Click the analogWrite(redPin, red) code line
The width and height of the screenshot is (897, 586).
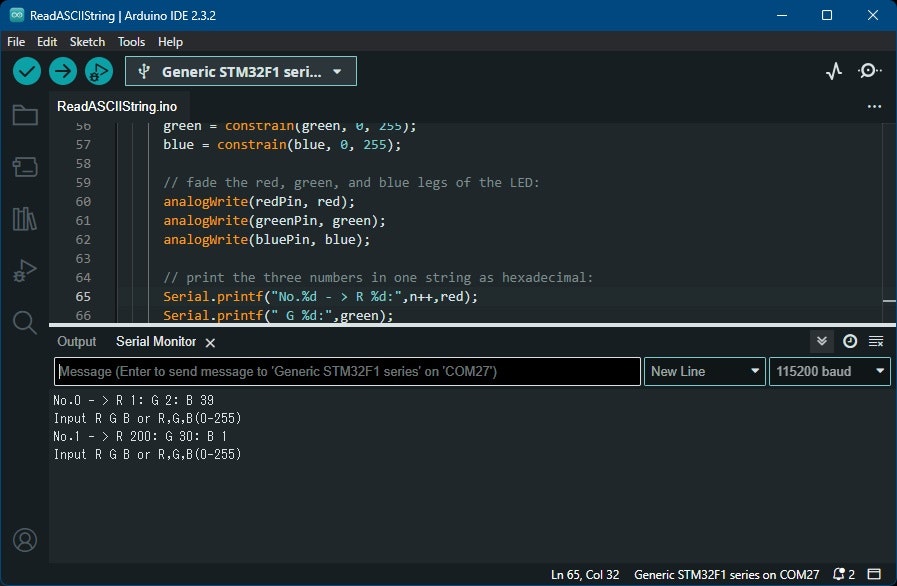tap(259, 201)
